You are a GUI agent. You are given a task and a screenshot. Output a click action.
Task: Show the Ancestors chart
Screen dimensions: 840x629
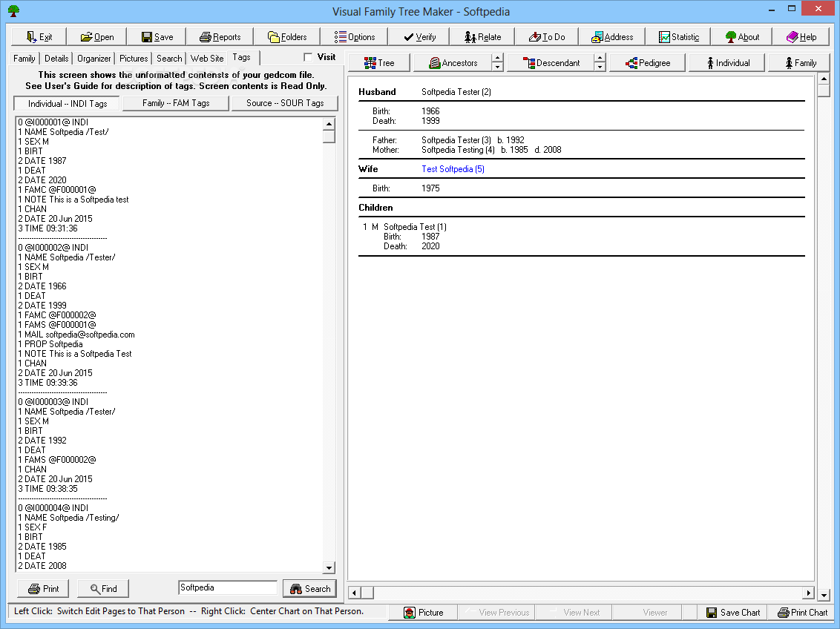pyautogui.click(x=453, y=62)
